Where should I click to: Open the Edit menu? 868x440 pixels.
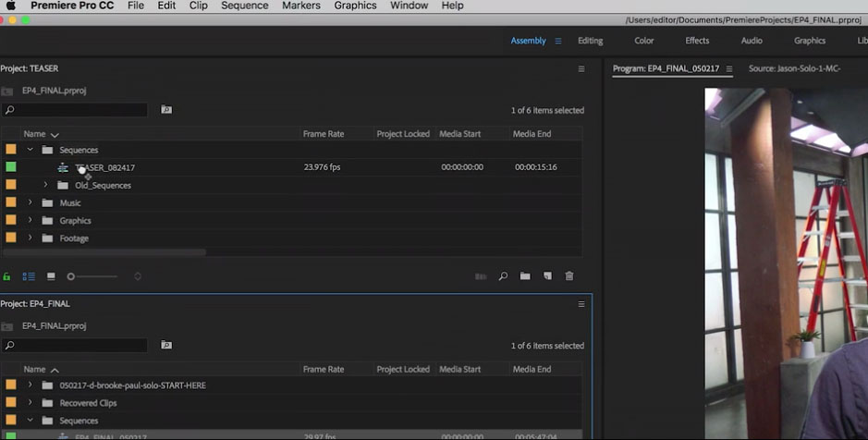pyautogui.click(x=166, y=6)
